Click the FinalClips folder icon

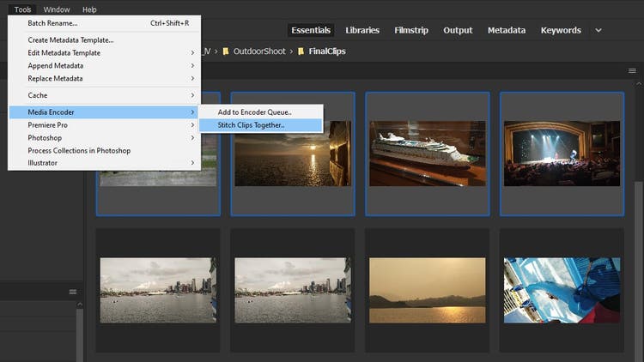301,51
